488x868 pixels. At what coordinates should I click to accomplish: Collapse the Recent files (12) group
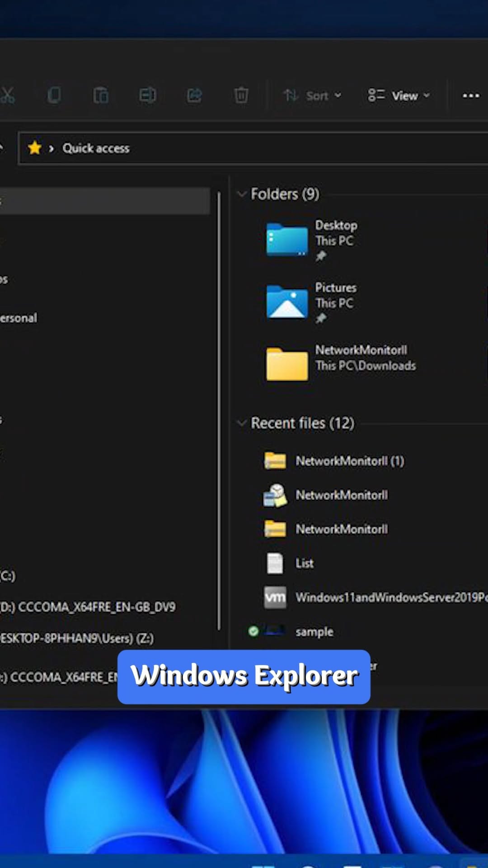pyautogui.click(x=242, y=423)
